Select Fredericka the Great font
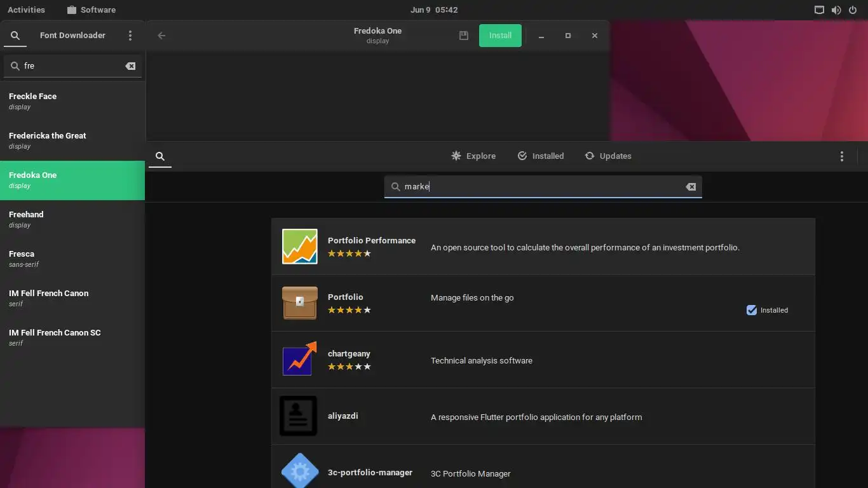Viewport: 868px width, 488px height. click(72, 141)
